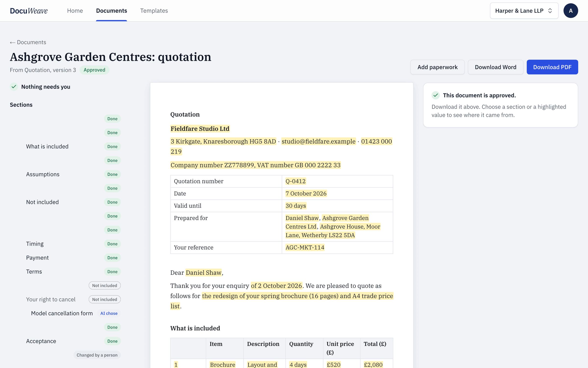Select the highlighted 7 October 2026 date
588x368 pixels.
pyautogui.click(x=306, y=193)
